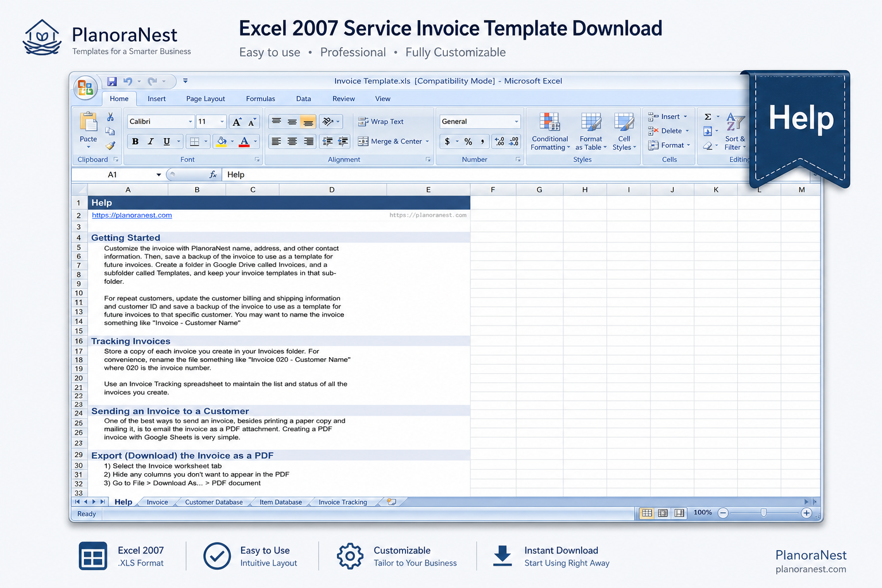Save using quick access floppy icon
This screenshot has width=882, height=588.
coord(112,82)
